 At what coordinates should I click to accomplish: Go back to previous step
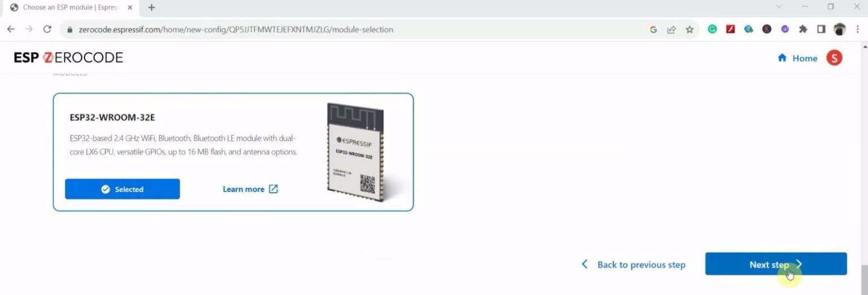pyautogui.click(x=633, y=264)
